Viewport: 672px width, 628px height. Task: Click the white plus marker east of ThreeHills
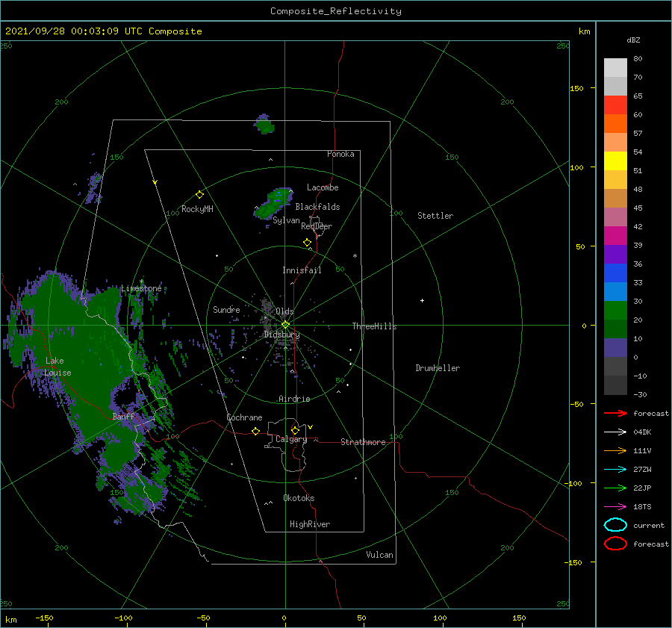422,300
